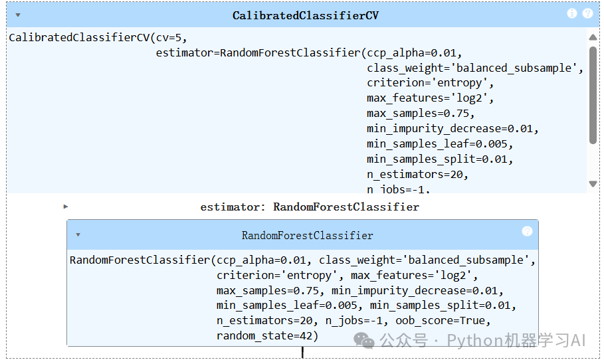Collapse the CalibratedClassifierCV block with its arrow
Screen dimensions: 604x364
pos(18,15)
